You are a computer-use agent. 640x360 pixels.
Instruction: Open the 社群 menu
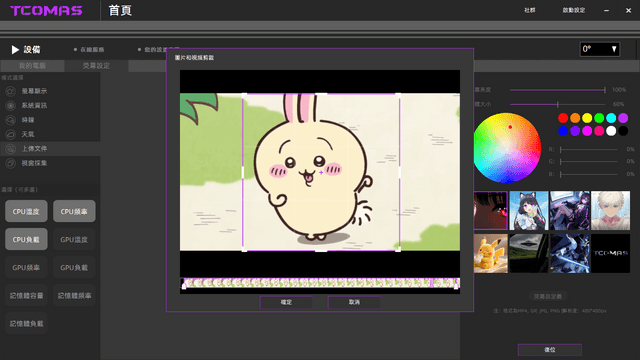530,10
